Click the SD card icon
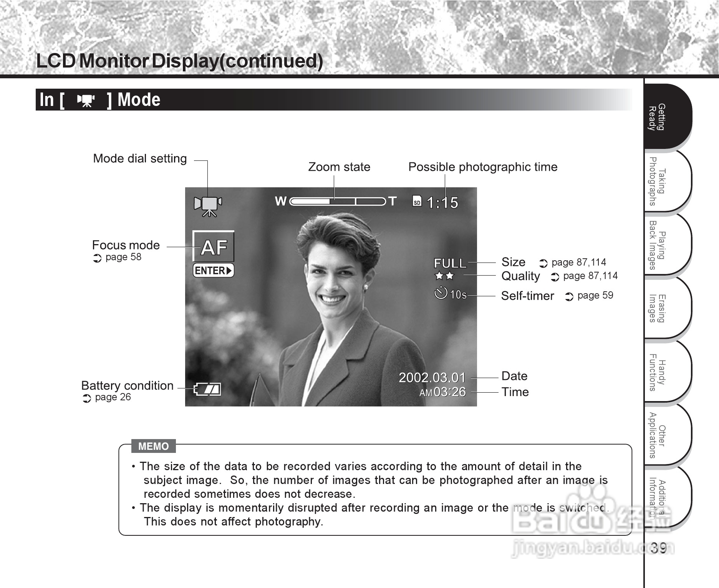Image resolution: width=719 pixels, height=588 pixels. coord(417,201)
